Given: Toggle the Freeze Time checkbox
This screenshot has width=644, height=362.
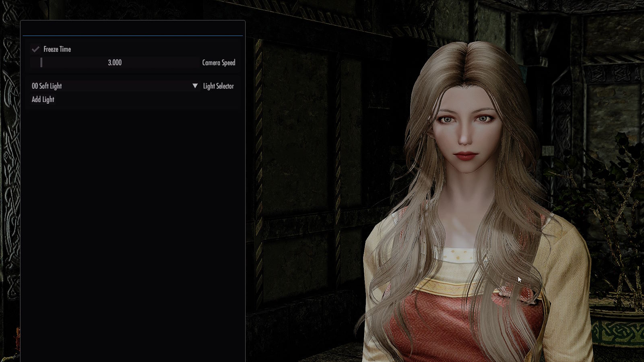Looking at the screenshot, I should coord(35,49).
